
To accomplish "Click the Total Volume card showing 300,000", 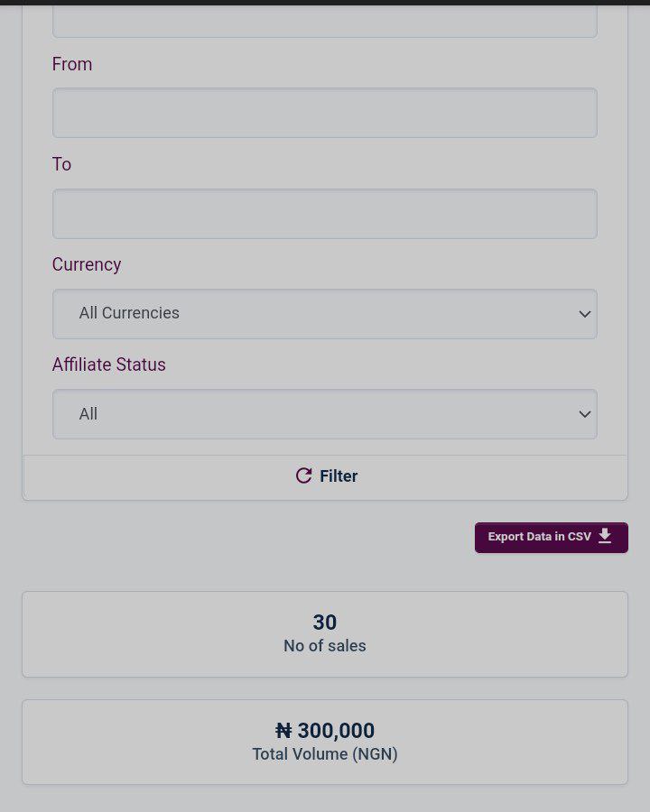I will click(x=325, y=741).
